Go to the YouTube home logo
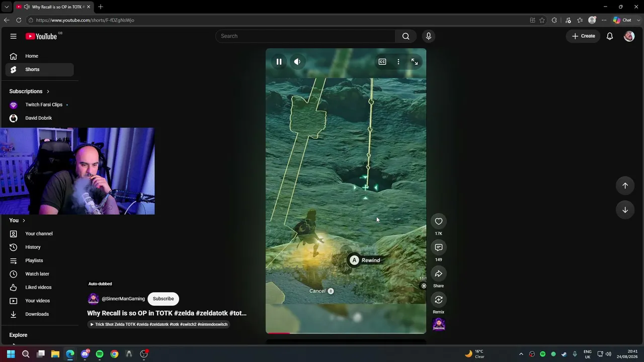 coord(41,36)
